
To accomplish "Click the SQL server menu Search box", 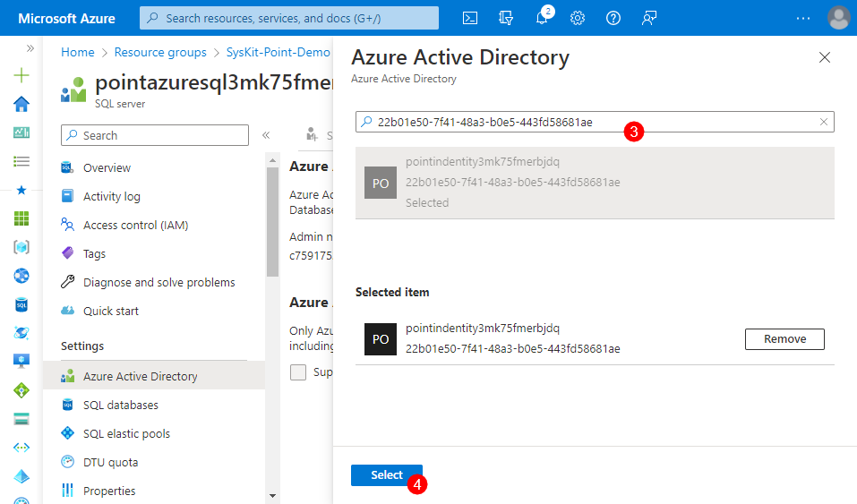I will click(x=155, y=135).
